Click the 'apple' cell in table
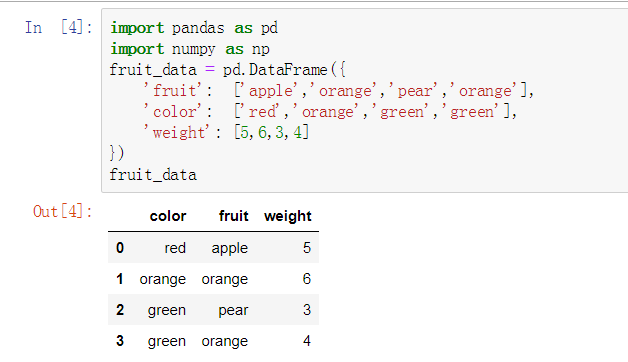The image size is (628, 362). click(x=230, y=248)
